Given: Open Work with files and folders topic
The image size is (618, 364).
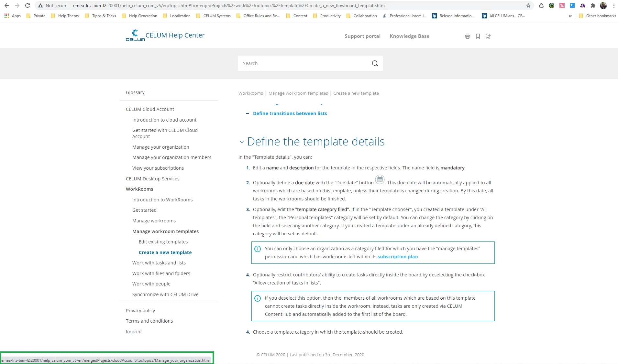Looking at the screenshot, I should point(161,273).
